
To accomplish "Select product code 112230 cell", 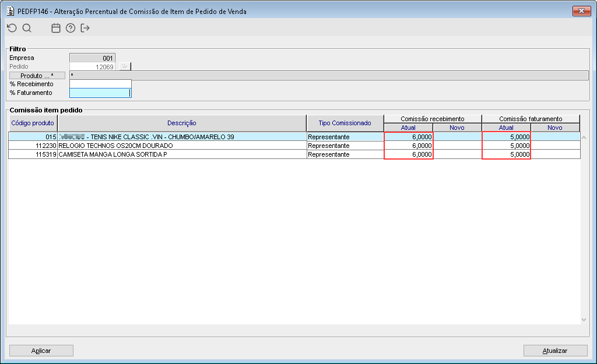I will click(33, 146).
